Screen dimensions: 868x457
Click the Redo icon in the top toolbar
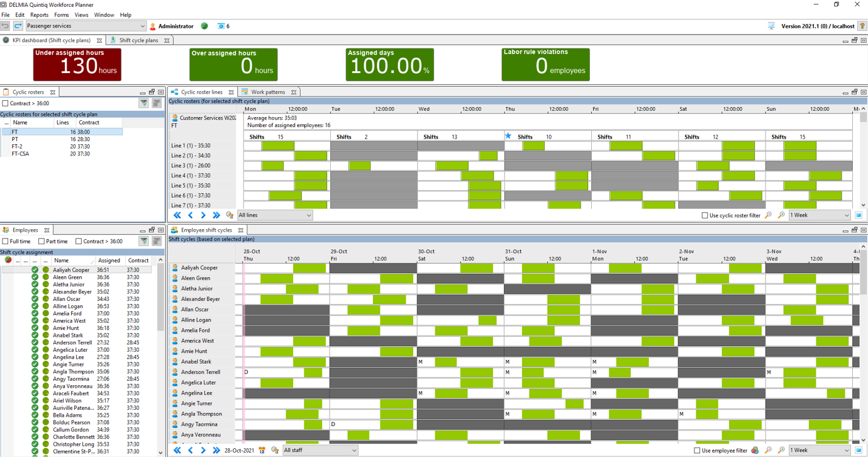click(18, 26)
